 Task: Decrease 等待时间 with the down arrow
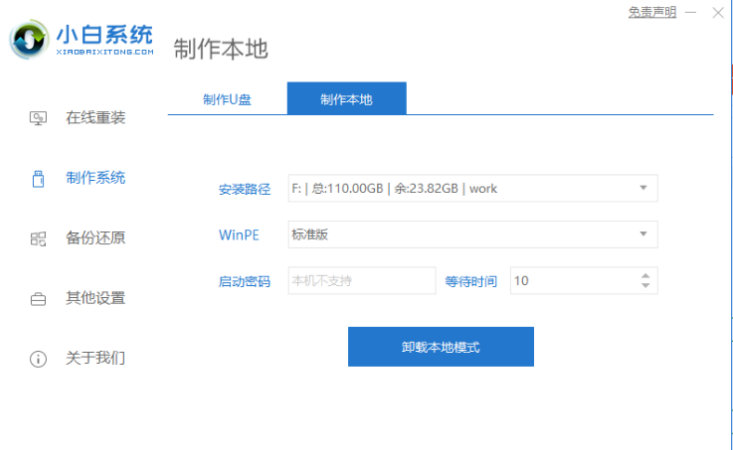(646, 285)
